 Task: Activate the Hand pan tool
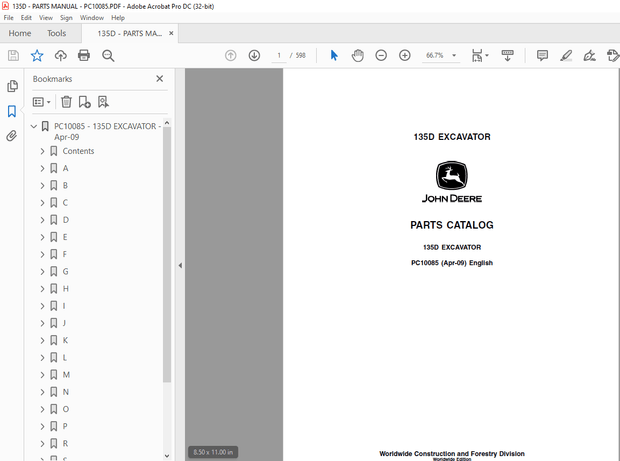click(357, 55)
